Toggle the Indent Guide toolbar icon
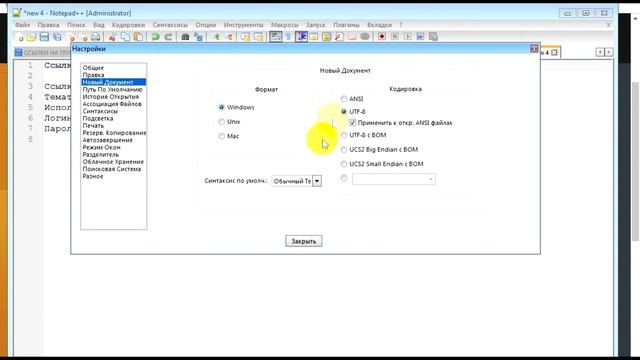Viewport: 640px width, 360px height. coord(301,37)
